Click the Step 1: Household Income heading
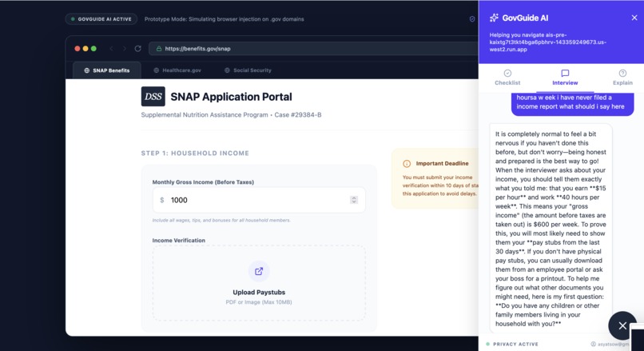Image resolution: width=644 pixels, height=351 pixels. [195, 154]
